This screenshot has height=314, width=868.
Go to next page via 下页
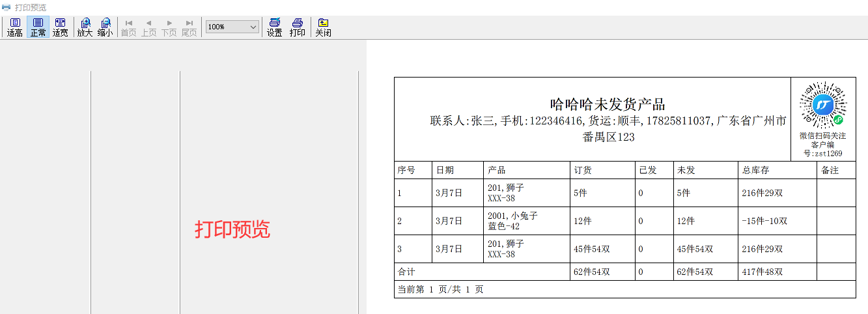pos(169,27)
